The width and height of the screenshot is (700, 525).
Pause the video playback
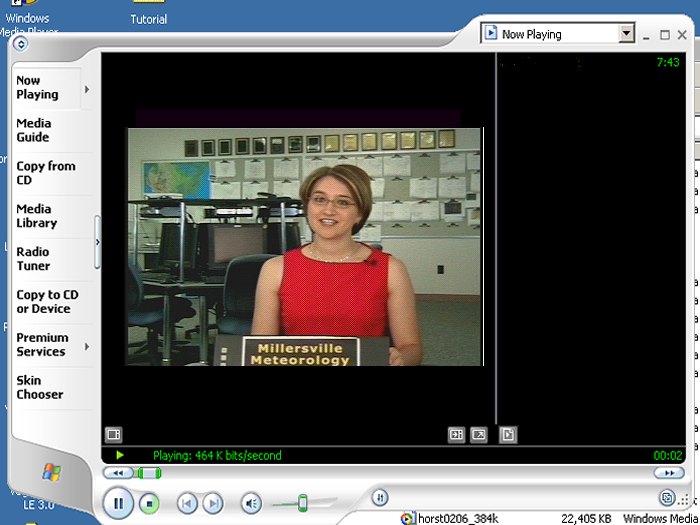[118, 503]
